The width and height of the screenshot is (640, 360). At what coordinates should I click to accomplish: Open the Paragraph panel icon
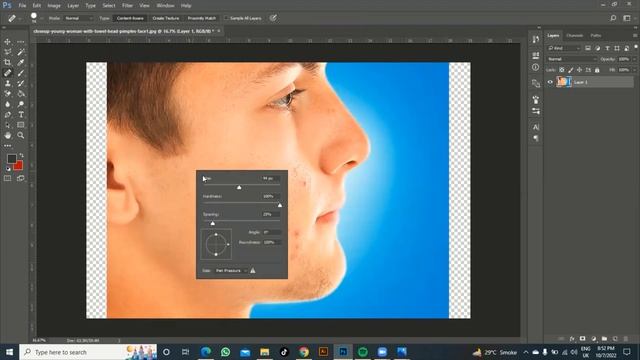point(536,138)
